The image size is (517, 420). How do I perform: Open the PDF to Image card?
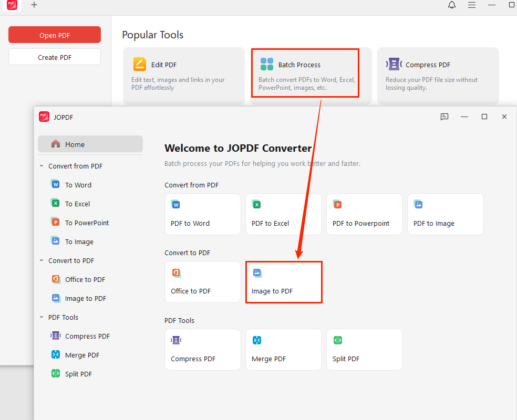(x=446, y=214)
